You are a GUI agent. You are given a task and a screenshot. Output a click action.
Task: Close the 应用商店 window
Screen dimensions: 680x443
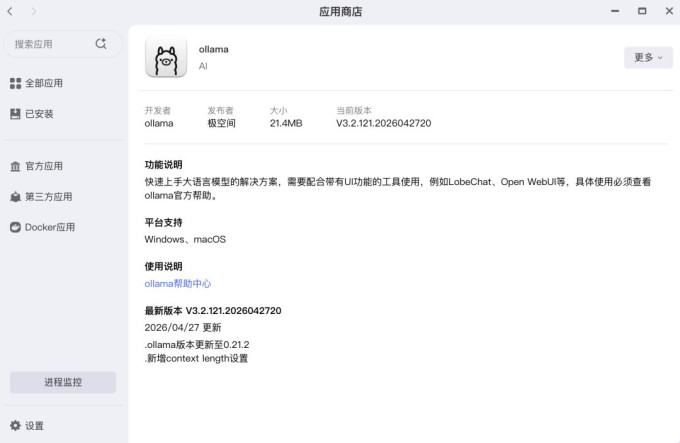(x=669, y=11)
